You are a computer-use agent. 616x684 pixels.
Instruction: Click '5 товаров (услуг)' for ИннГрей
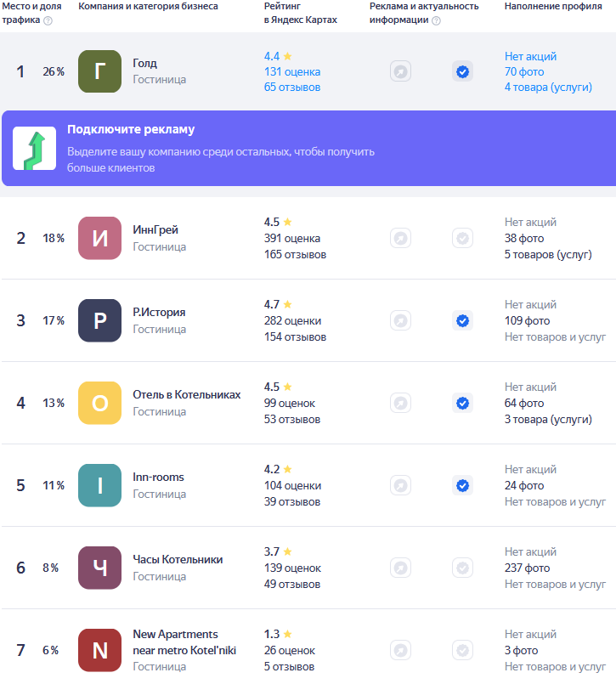click(548, 254)
